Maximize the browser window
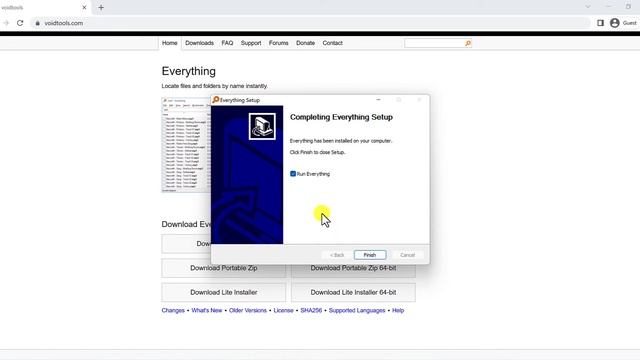The image size is (640, 360). (628, 7)
